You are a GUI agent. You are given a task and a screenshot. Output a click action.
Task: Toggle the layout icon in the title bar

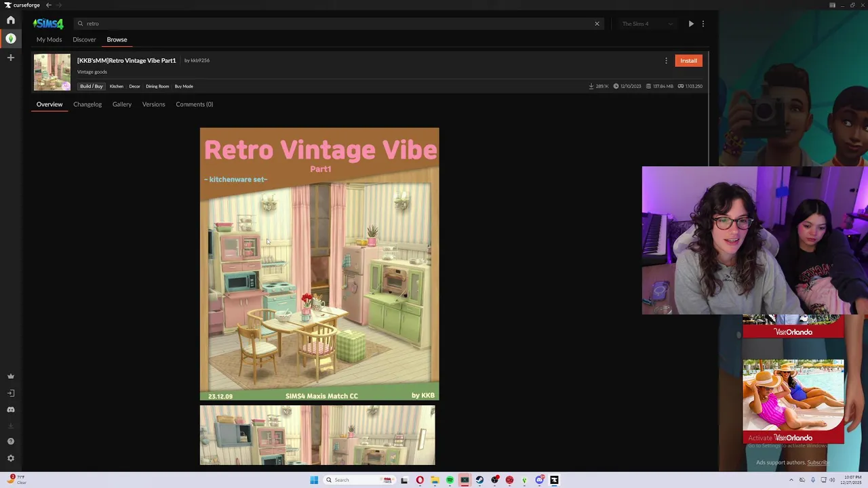click(x=832, y=5)
